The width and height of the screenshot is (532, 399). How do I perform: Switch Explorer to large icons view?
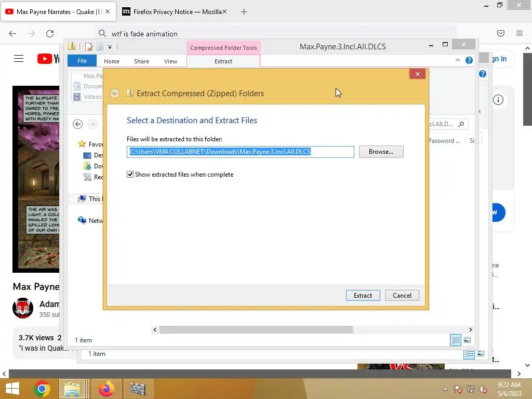[x=467, y=340]
